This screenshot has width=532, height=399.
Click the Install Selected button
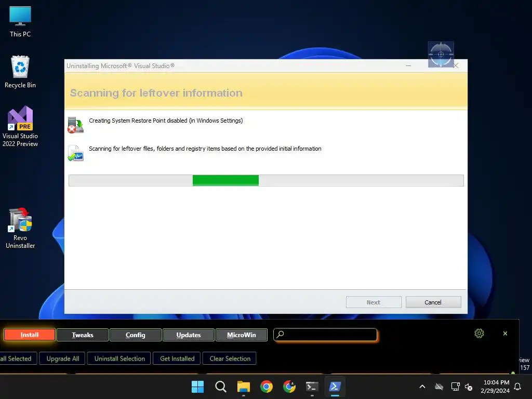click(17, 358)
